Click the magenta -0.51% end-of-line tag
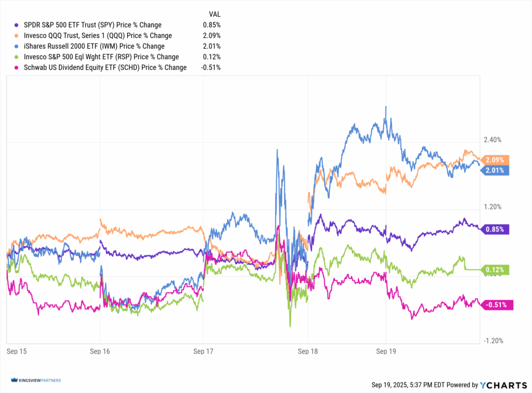 pyautogui.click(x=497, y=305)
